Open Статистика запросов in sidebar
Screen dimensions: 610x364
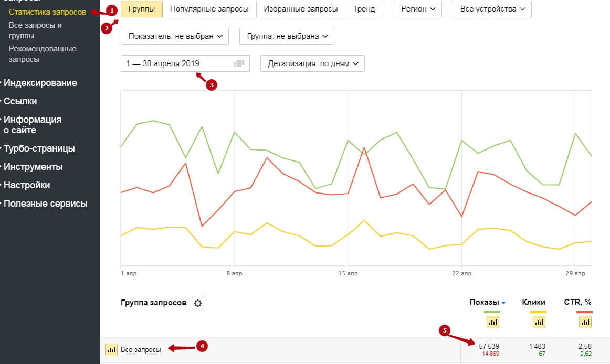coord(47,12)
